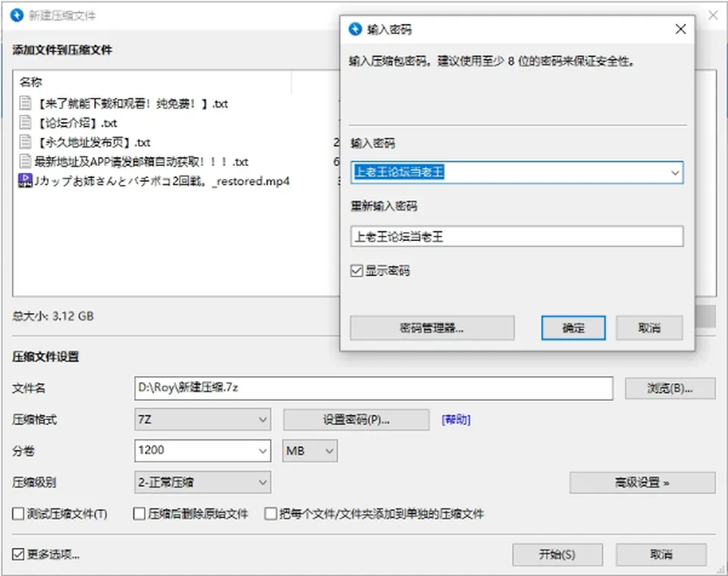Click 取消 in the main archive window
Image resolution: width=728 pixels, height=576 pixels.
click(x=661, y=555)
